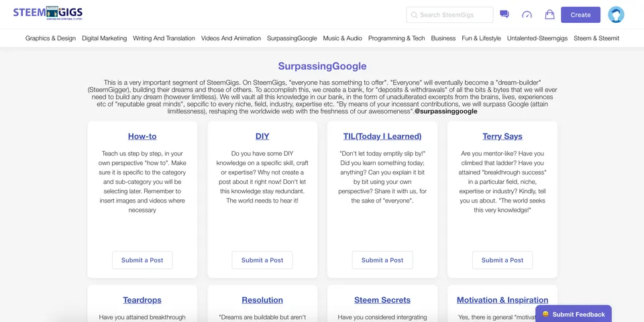Viewport: 644px width, 322px height.
Task: Open the Untalented-Steemgigs category
Action: [x=537, y=38]
